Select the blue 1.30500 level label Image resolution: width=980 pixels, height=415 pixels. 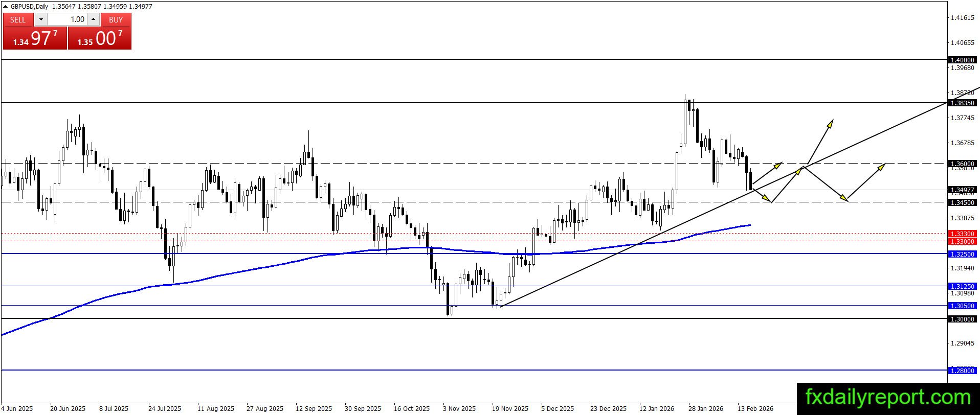click(962, 306)
